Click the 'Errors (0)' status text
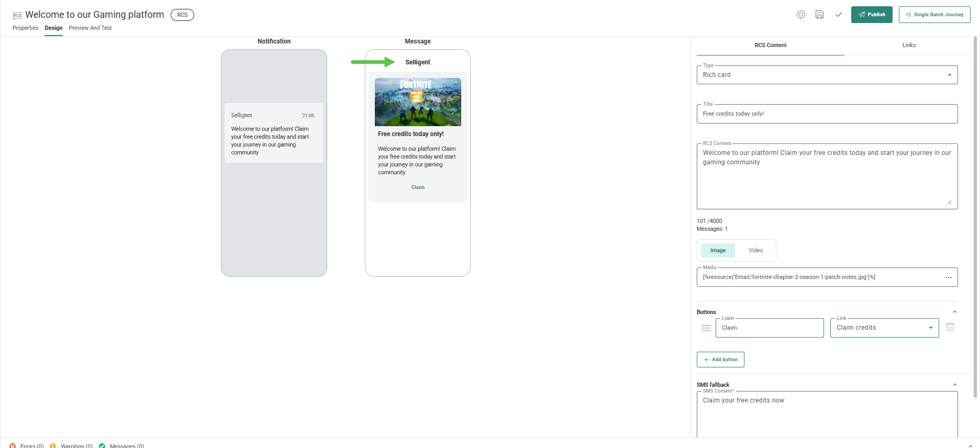 click(32, 446)
